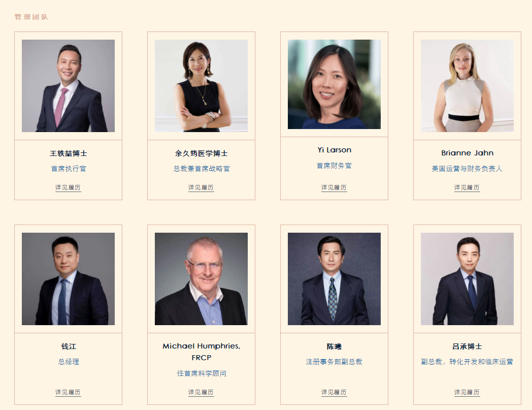Click the portrait photo of 王轶喆博士

[x=68, y=85]
